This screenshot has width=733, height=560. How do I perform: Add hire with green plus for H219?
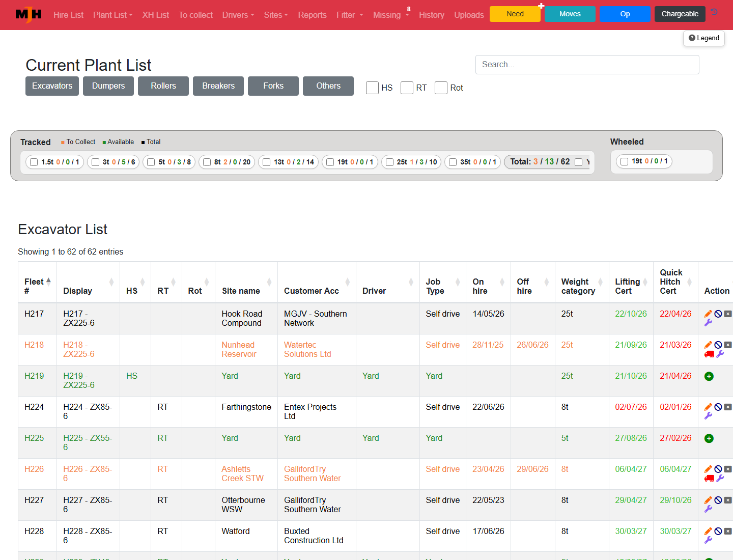point(709,376)
